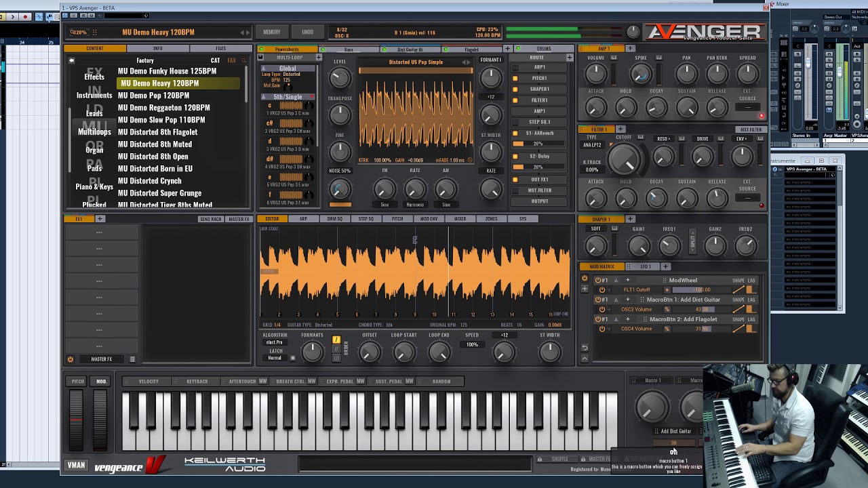Screen dimensions: 868x488
Task: Click the multi-loop save disk icon
Action: 260,58
